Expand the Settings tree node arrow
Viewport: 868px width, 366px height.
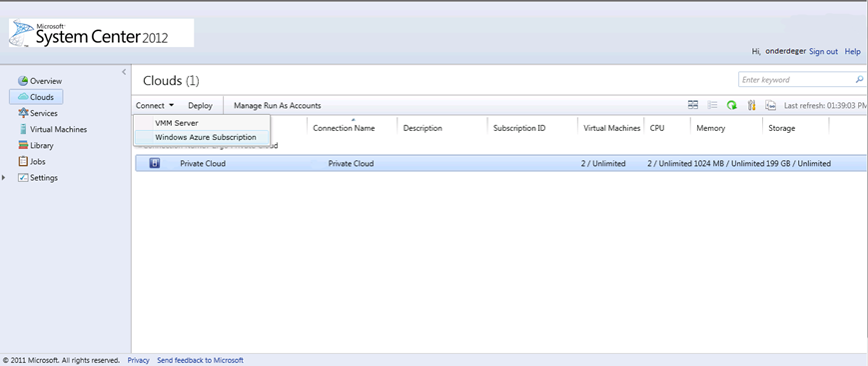pyautogui.click(x=4, y=178)
